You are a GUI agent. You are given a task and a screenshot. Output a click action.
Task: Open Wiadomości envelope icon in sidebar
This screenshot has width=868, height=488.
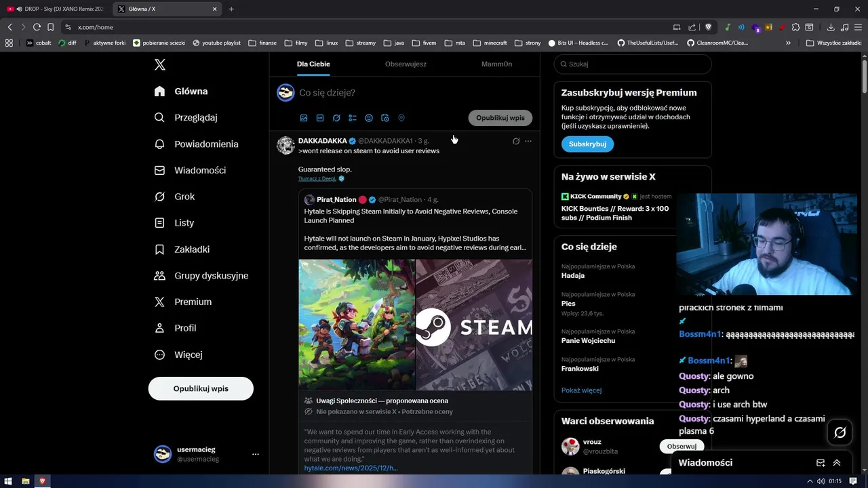click(x=159, y=170)
